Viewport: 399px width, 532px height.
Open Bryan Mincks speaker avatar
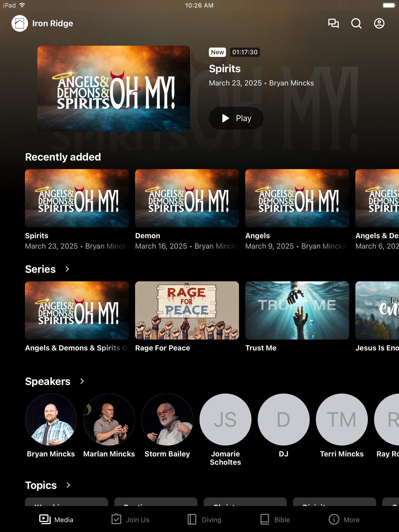(x=51, y=419)
